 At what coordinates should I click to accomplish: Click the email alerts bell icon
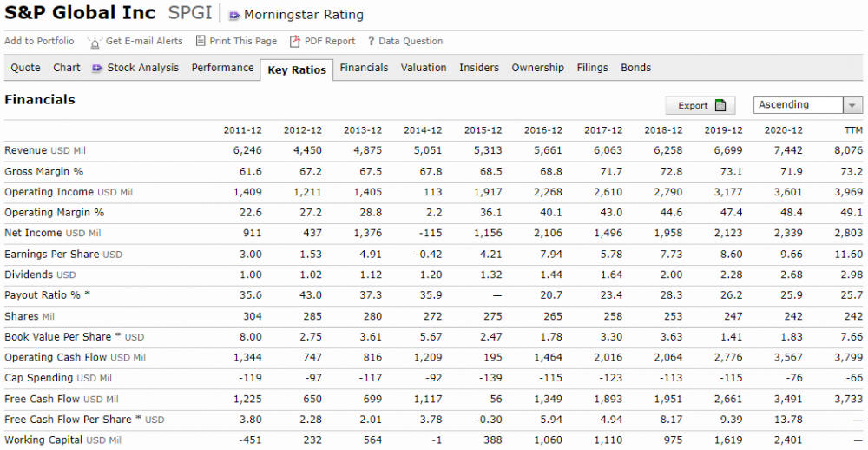coord(95,42)
